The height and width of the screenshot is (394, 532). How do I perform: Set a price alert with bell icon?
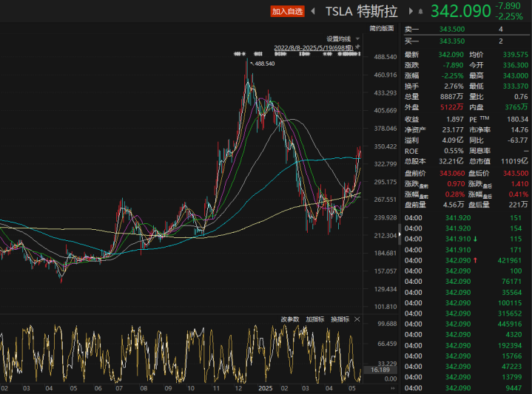tap(421, 12)
